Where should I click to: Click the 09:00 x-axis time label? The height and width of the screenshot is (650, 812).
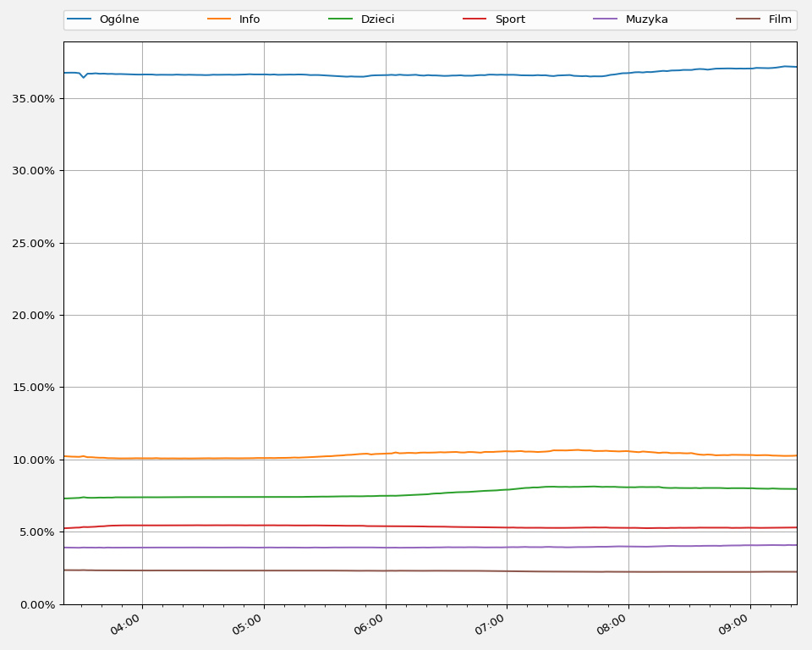tap(732, 625)
